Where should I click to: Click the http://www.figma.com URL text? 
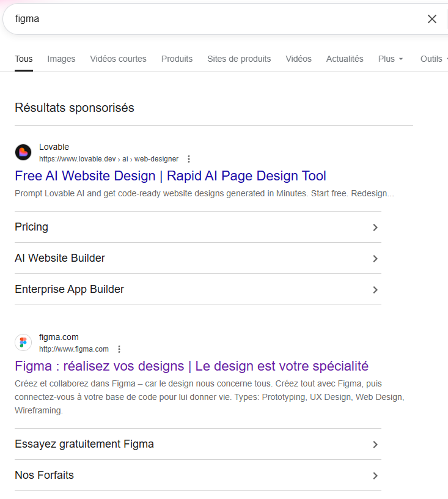pos(74,349)
